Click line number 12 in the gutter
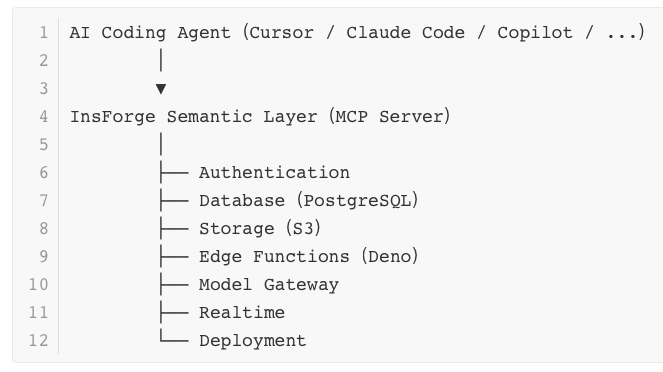Screen dimensions: 663x372 [x=38, y=340]
